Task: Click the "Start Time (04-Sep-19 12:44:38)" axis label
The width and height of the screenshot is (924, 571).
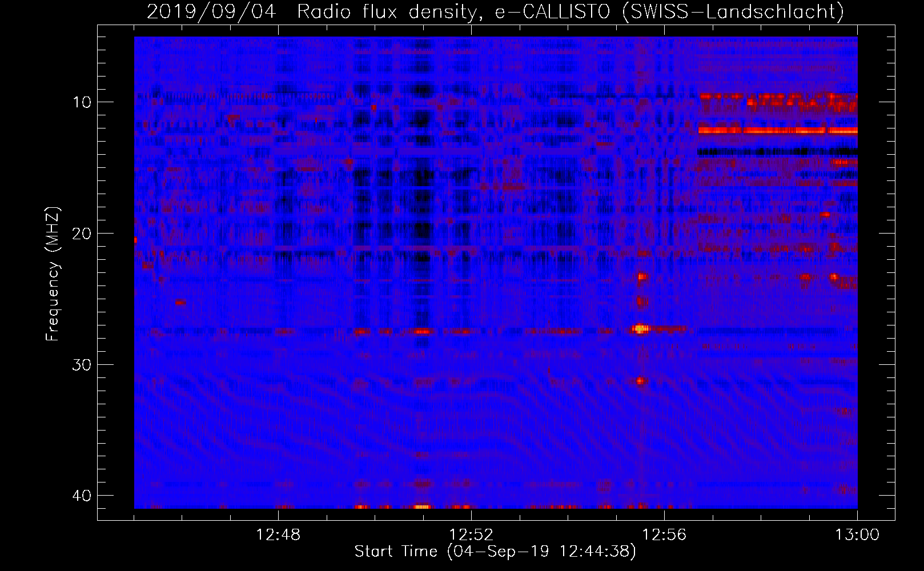Action: (x=495, y=552)
